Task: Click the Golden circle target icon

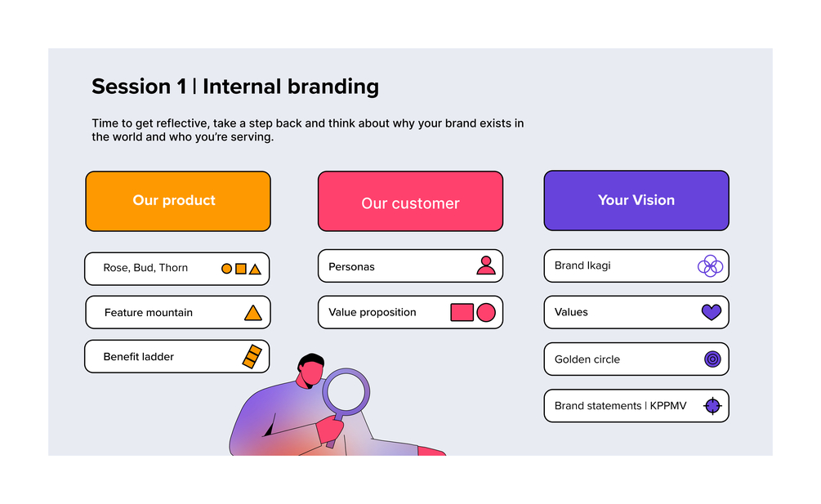Action: click(x=712, y=359)
